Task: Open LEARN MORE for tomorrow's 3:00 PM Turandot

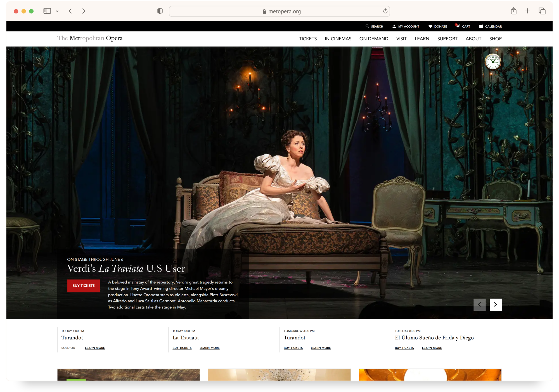Action: [x=321, y=348]
